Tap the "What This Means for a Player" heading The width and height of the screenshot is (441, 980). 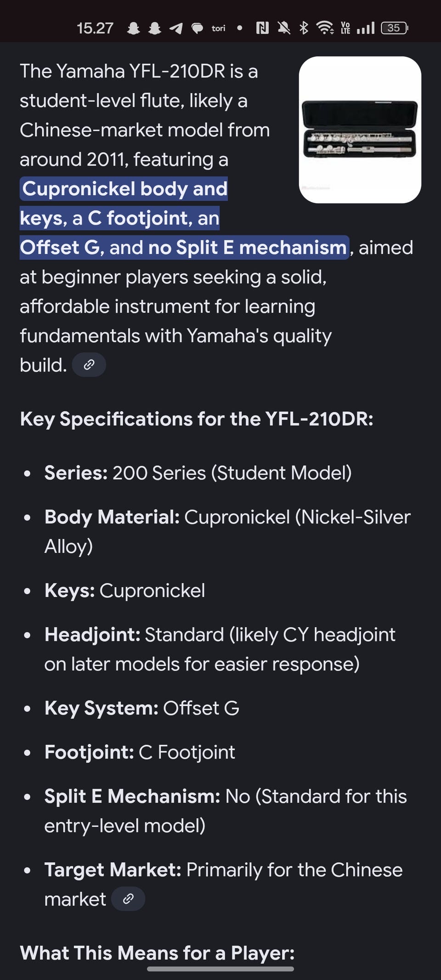click(x=157, y=952)
